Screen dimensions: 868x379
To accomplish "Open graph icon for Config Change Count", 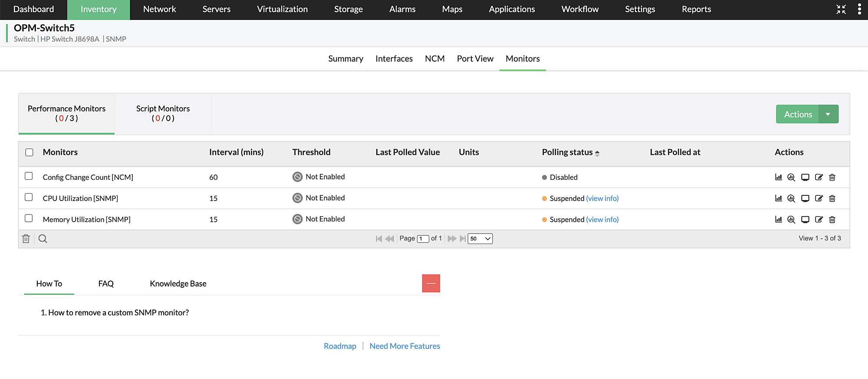I will 778,177.
